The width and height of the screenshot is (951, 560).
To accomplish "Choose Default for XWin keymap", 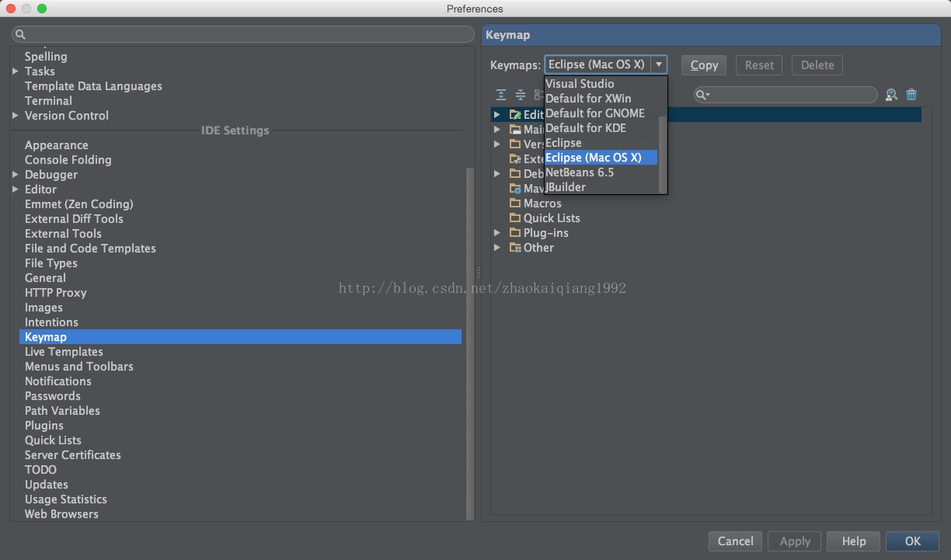I will point(601,99).
